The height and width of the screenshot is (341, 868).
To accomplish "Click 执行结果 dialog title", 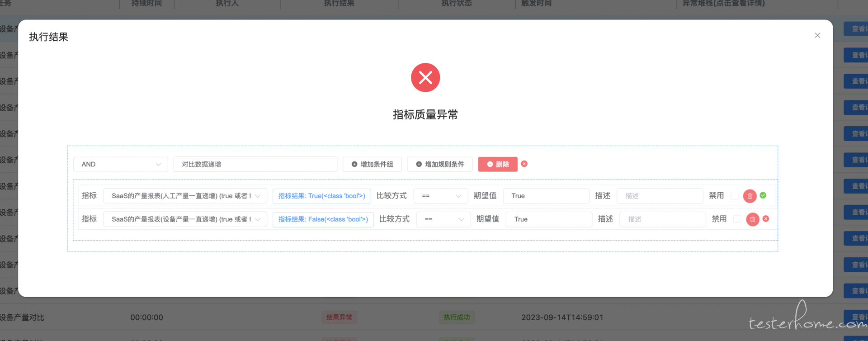I will tap(49, 37).
